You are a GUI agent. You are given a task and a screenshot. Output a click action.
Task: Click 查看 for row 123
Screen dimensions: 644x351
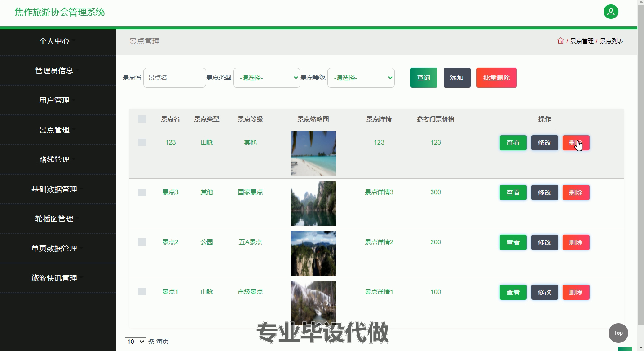[x=513, y=143]
